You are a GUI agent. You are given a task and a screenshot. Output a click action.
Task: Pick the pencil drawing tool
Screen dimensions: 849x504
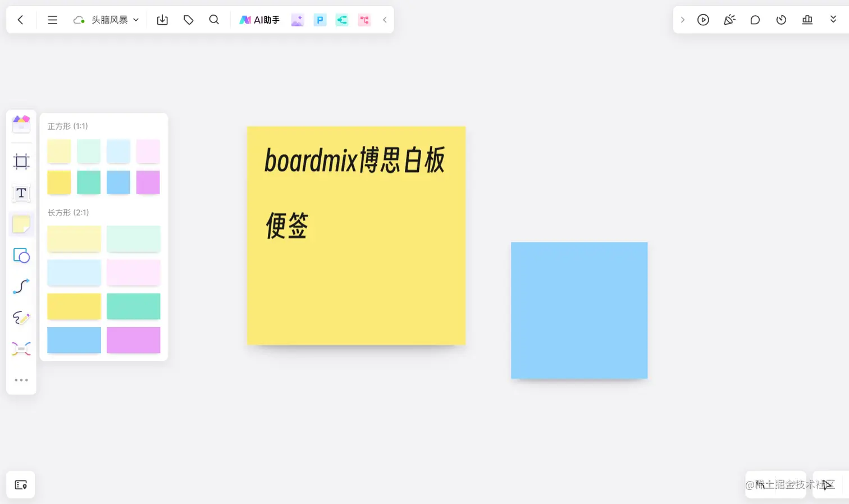21,318
